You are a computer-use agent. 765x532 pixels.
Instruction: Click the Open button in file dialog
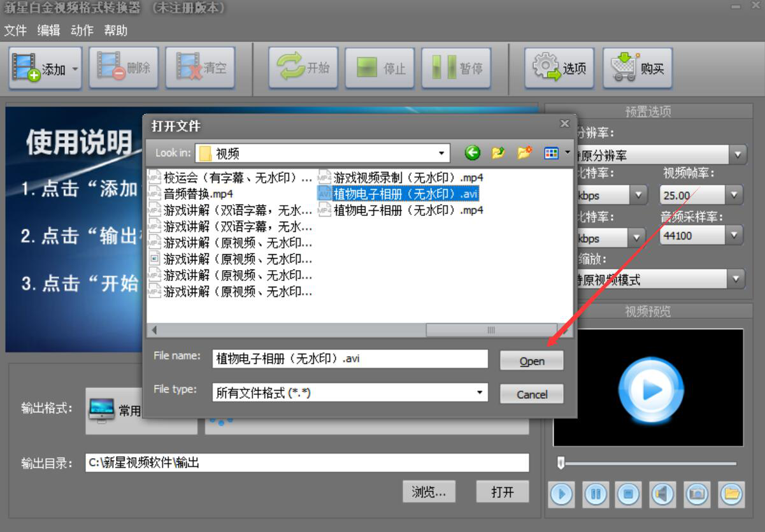click(532, 361)
